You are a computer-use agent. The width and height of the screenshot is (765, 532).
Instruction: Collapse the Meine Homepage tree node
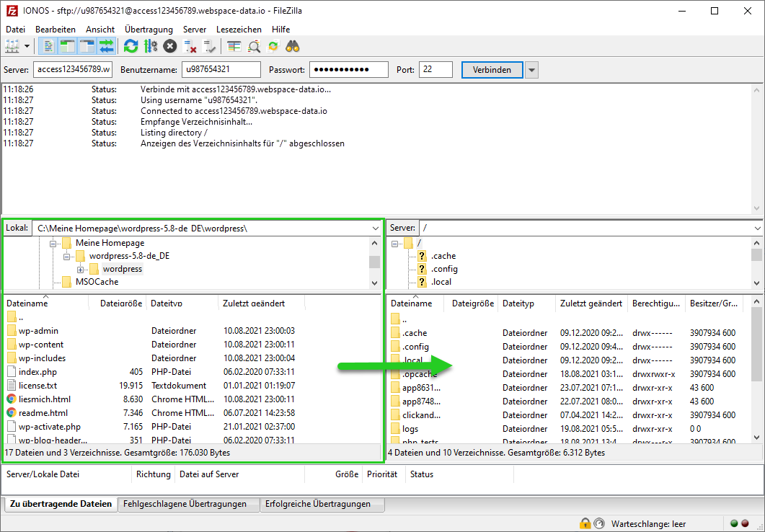(53, 243)
